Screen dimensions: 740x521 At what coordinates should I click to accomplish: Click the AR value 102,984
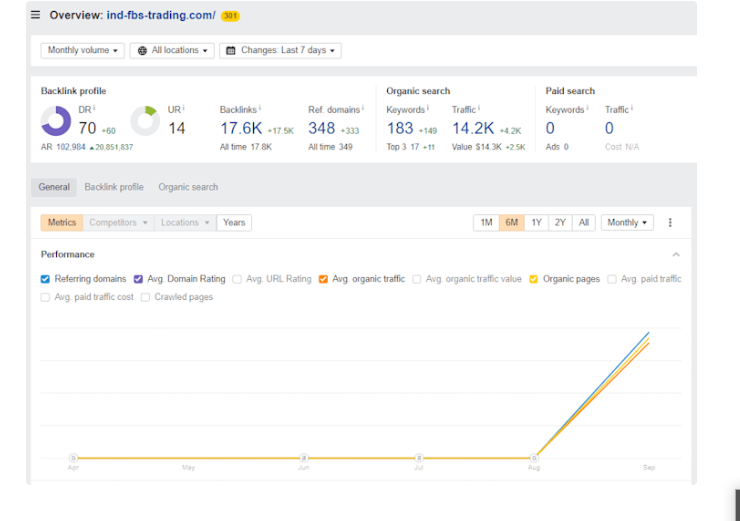[71, 147]
